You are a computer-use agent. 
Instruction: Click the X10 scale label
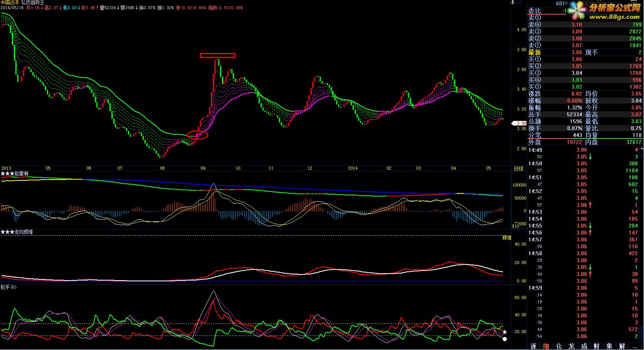tap(515, 226)
